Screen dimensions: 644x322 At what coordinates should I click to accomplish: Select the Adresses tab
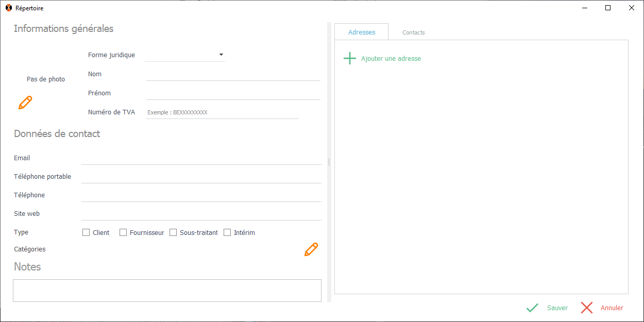tap(362, 32)
